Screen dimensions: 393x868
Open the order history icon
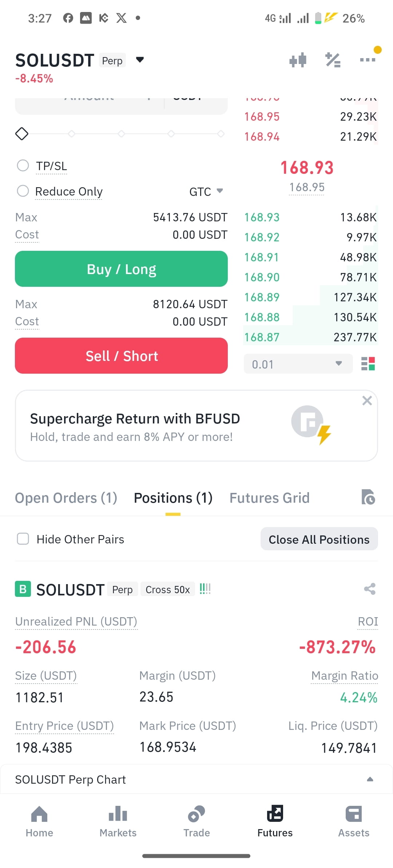(368, 497)
